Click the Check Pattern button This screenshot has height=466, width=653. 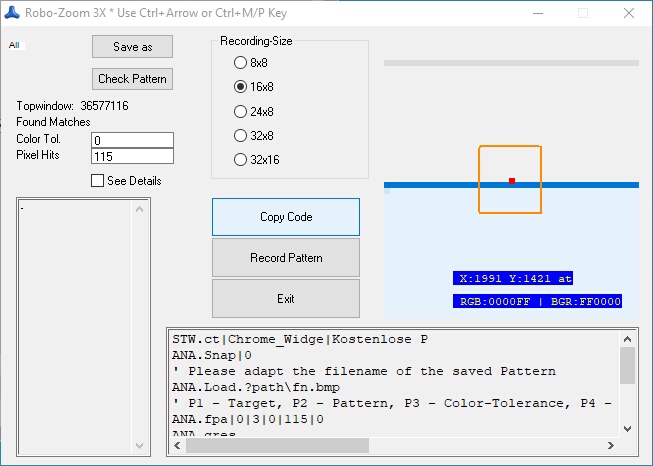coord(132,79)
